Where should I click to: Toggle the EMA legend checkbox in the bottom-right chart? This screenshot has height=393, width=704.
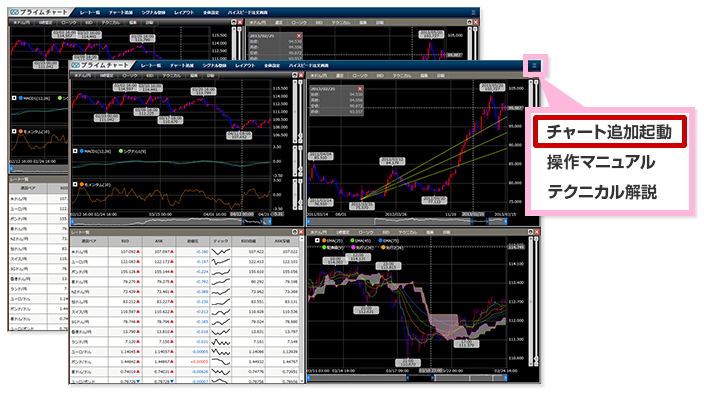pyautogui.click(x=317, y=241)
